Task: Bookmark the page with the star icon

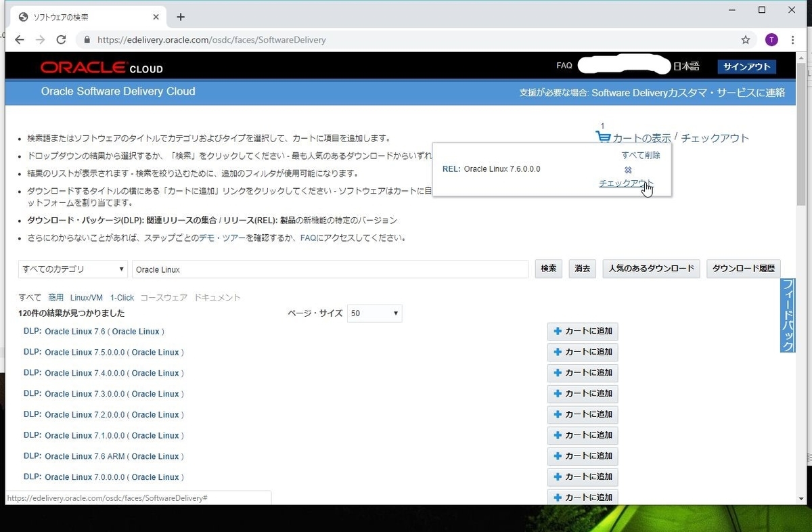Action: [745, 39]
